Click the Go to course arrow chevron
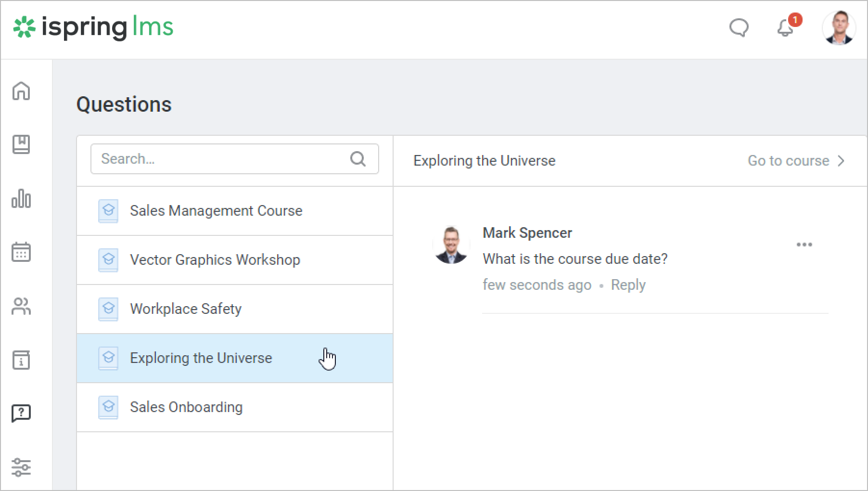The width and height of the screenshot is (868, 491). 841,161
